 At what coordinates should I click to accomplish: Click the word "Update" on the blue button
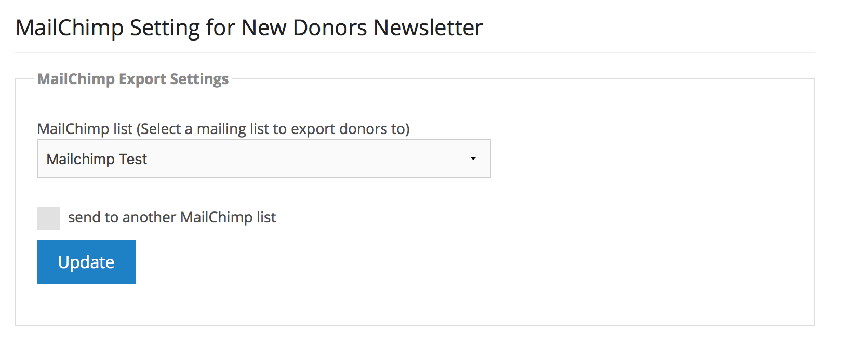pyautogui.click(x=86, y=262)
